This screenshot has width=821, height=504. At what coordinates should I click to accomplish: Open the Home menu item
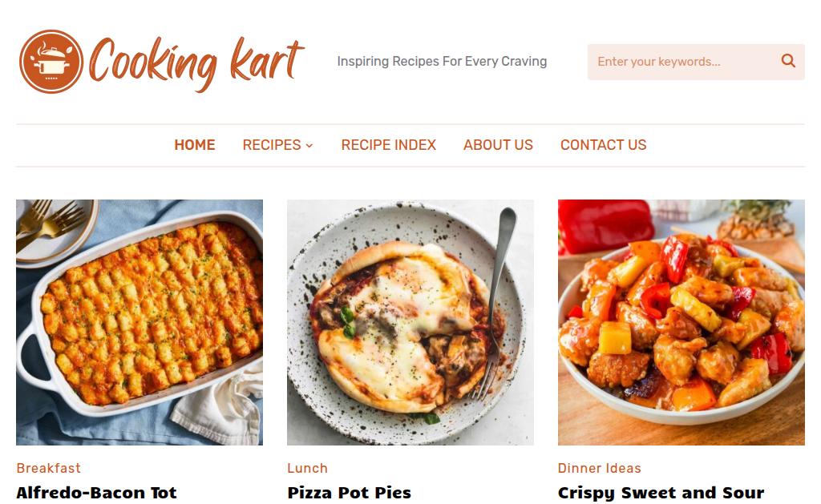(x=195, y=145)
